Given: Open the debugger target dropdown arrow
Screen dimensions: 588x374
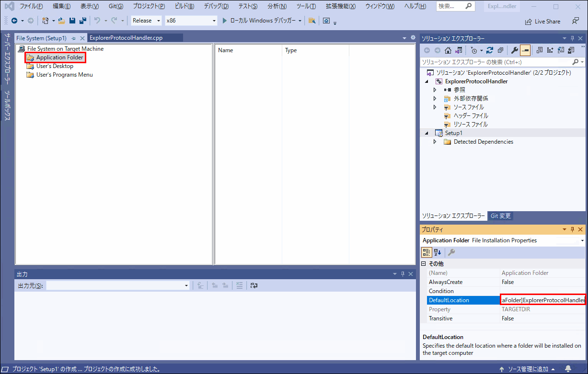Looking at the screenshot, I should [300, 21].
